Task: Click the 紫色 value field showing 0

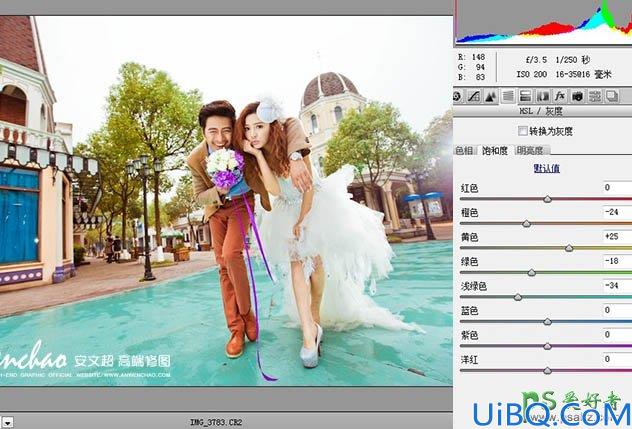Action: [x=617, y=335]
